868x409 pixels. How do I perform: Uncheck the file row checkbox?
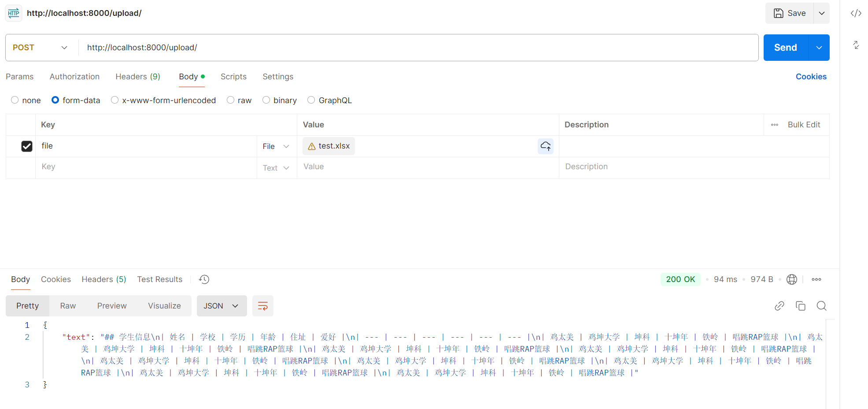click(x=27, y=146)
